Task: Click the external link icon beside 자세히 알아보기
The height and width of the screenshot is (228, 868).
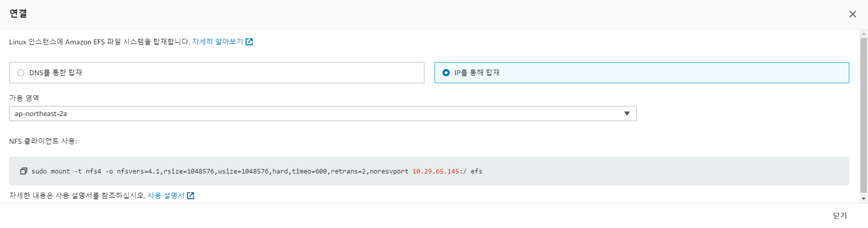Action: [249, 42]
